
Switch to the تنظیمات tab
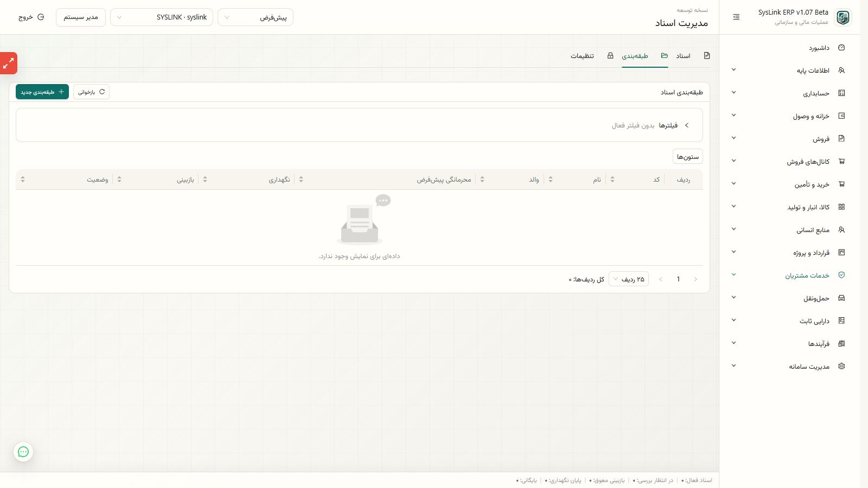582,56
